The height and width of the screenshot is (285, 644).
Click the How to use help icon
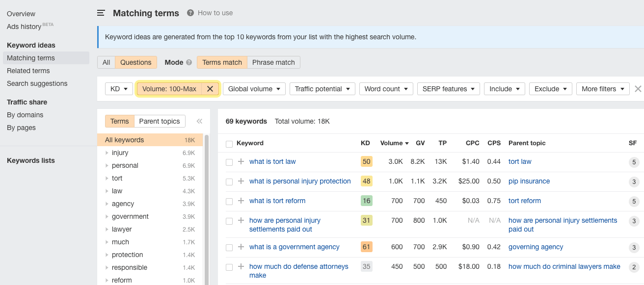click(190, 13)
